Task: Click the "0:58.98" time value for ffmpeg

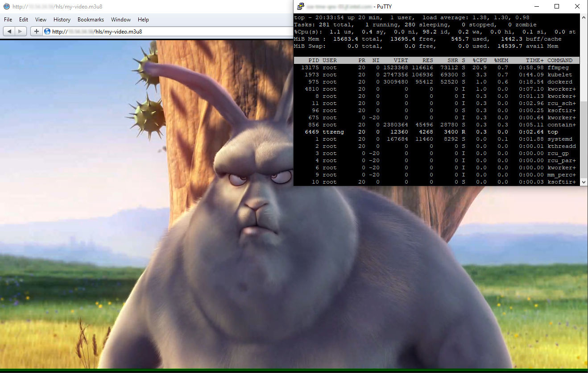Action: click(531, 67)
